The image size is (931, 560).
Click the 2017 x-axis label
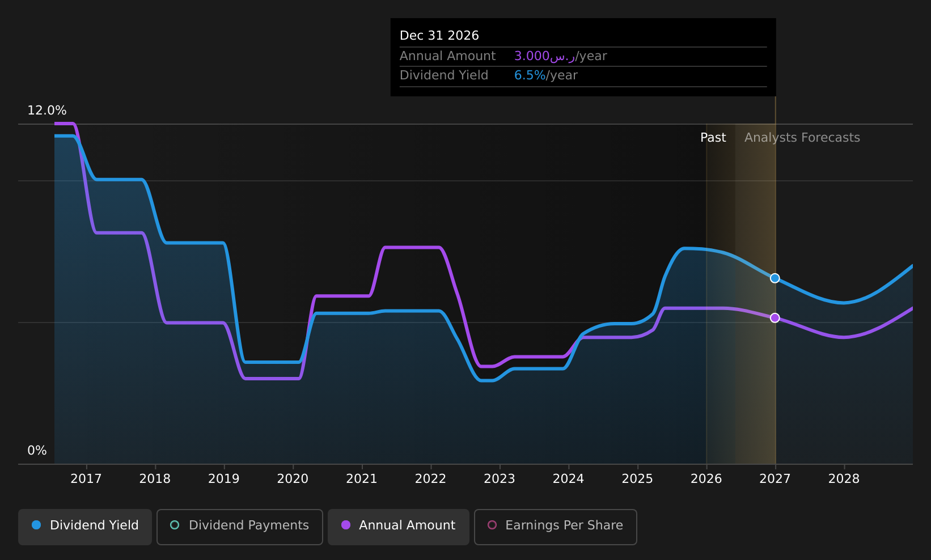[86, 479]
